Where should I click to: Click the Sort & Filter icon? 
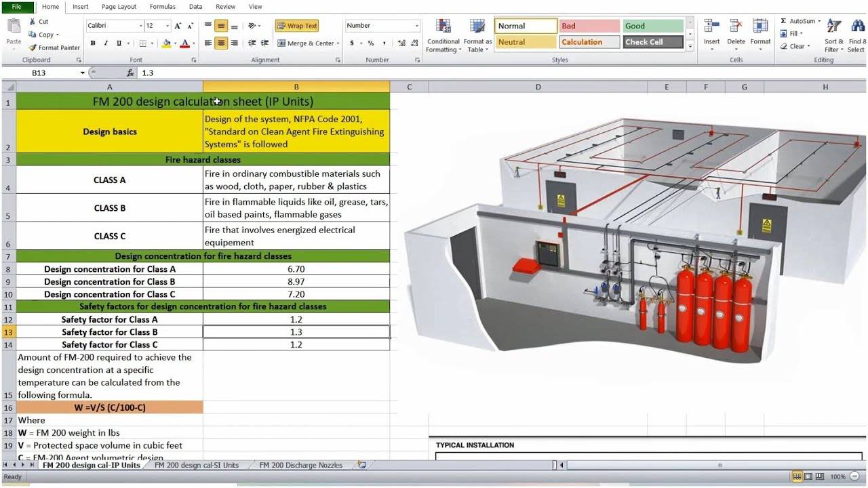point(834,27)
